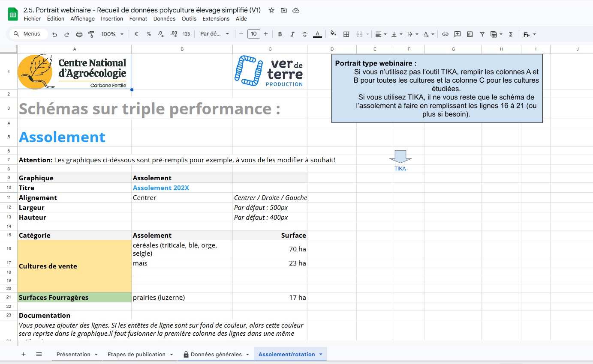Screen dimensions: 593x364
Task: Toggle bold formatting
Action: point(280,34)
